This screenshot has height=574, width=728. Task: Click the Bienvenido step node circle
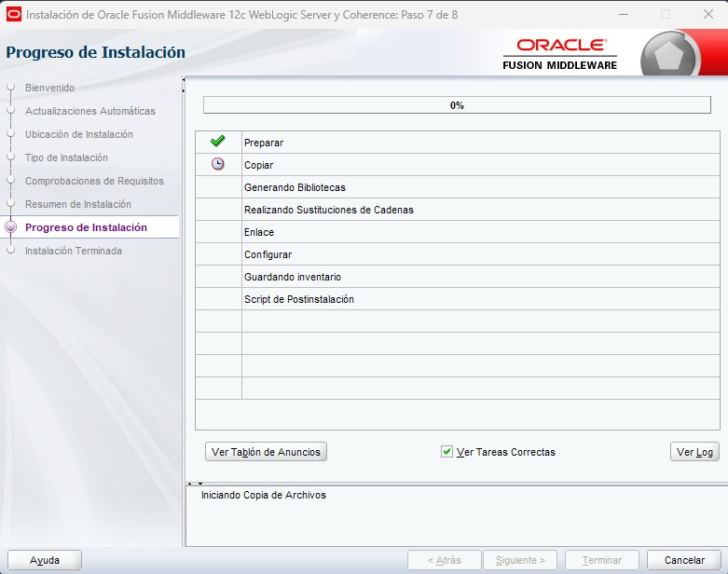click(x=11, y=87)
